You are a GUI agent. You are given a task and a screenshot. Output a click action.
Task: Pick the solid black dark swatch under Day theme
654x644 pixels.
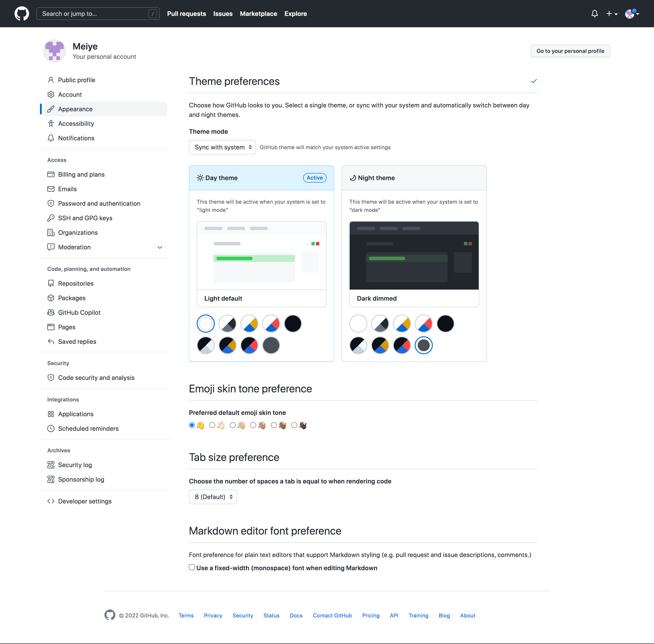(293, 324)
